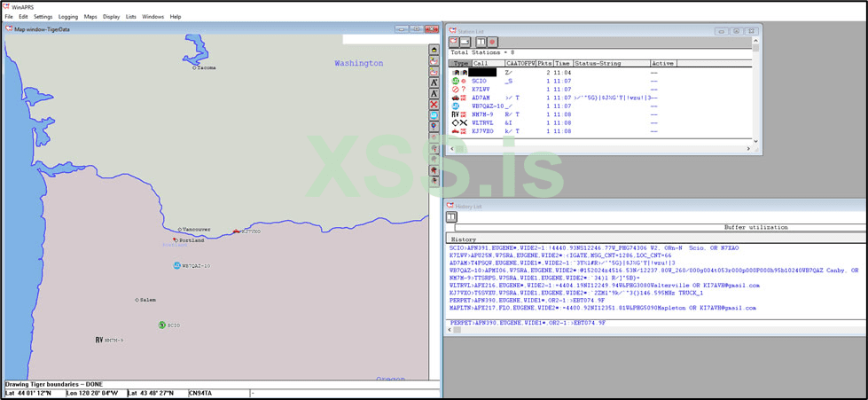Image resolution: width=868 pixels, height=400 pixels.
Task: Click the map icon in the Station List toolbar
Action: click(453, 42)
